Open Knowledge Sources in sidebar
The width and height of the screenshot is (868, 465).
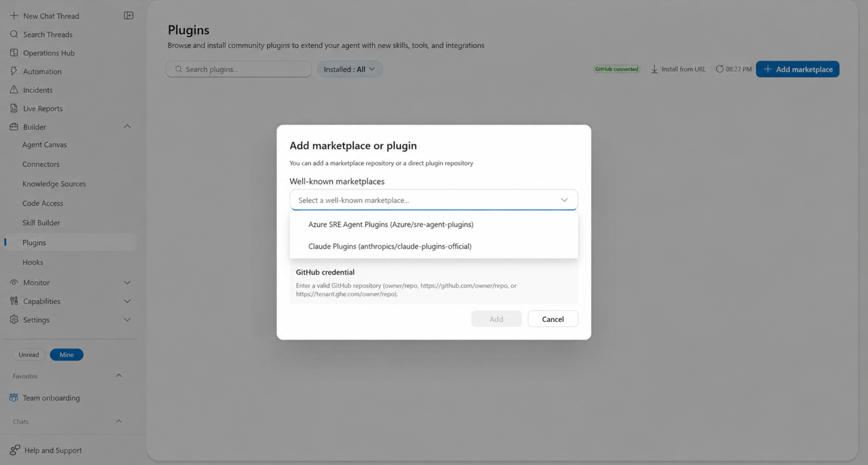pos(54,184)
